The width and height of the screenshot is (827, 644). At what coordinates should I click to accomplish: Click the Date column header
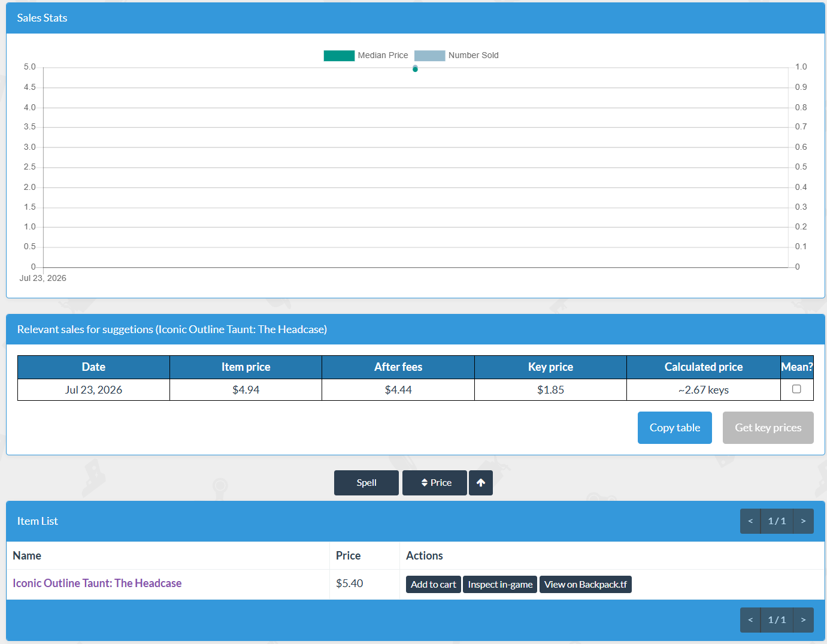tap(93, 367)
